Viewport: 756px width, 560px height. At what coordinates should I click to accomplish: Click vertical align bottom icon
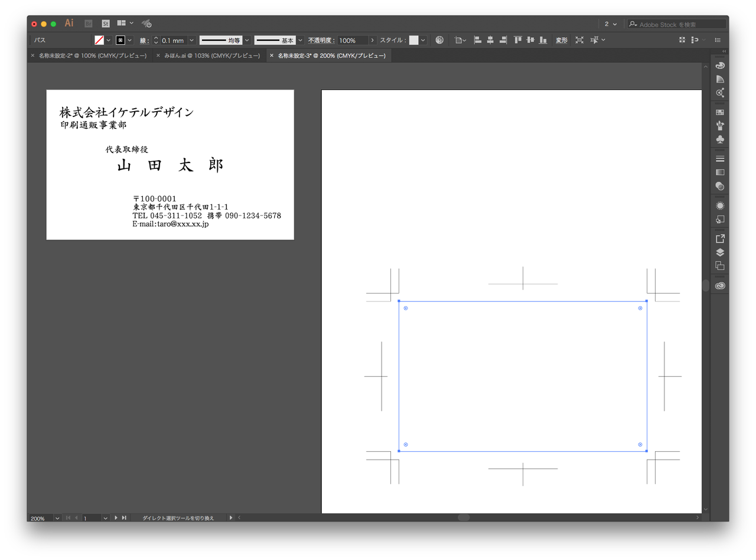543,40
